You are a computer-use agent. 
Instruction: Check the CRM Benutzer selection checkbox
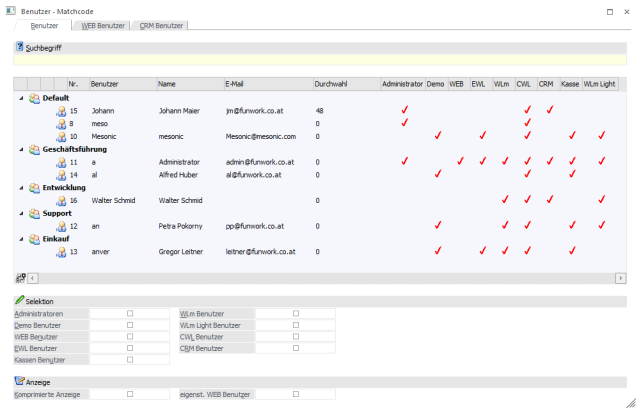(x=295, y=348)
